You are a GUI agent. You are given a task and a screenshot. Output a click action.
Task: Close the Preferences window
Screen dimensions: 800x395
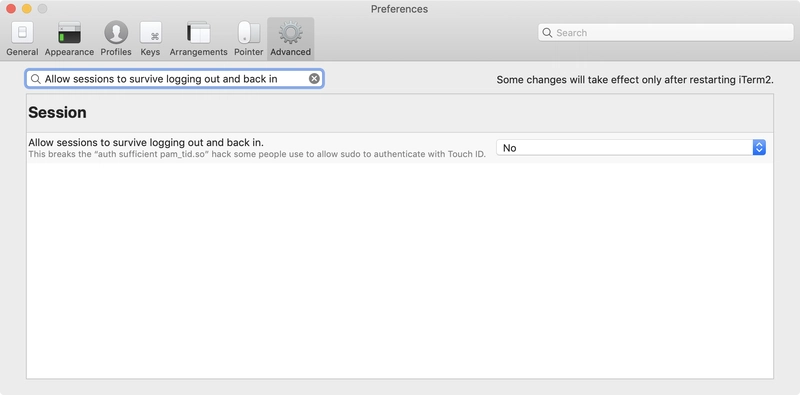(x=11, y=9)
